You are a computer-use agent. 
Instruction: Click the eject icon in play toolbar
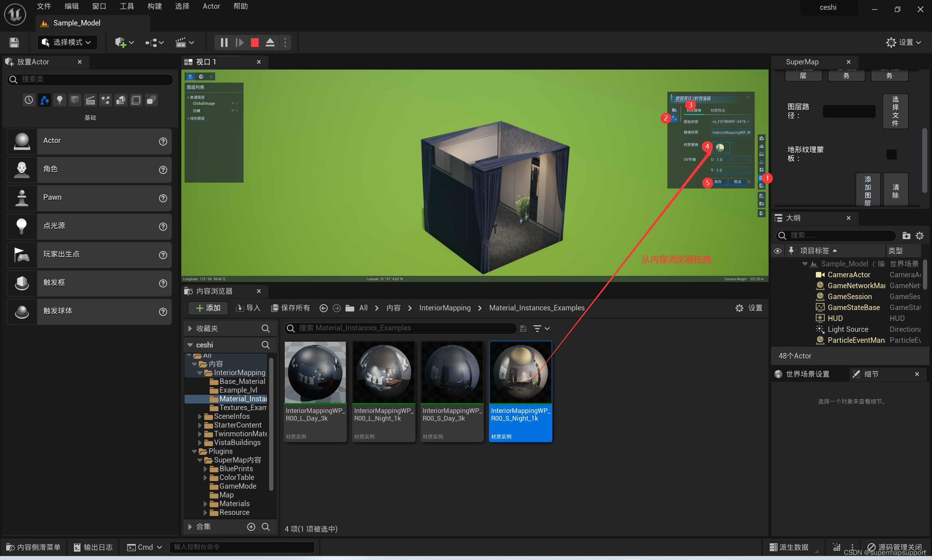(270, 42)
